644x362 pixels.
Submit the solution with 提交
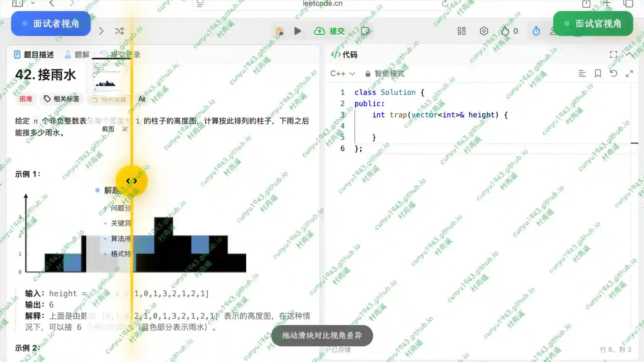click(x=329, y=31)
